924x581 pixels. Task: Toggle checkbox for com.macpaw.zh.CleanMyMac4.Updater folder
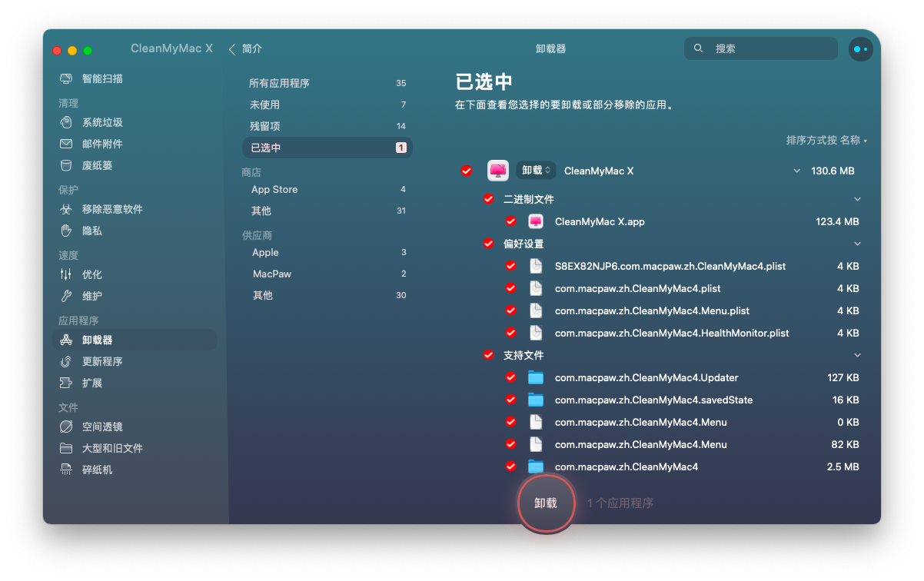pos(510,377)
